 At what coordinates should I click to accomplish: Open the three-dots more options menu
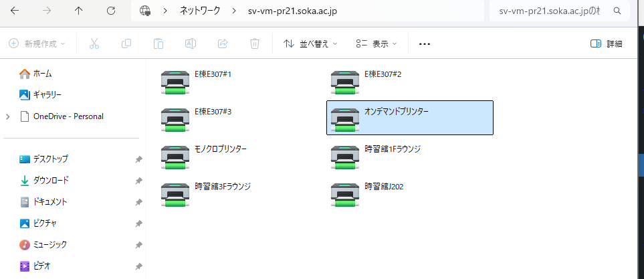(424, 43)
